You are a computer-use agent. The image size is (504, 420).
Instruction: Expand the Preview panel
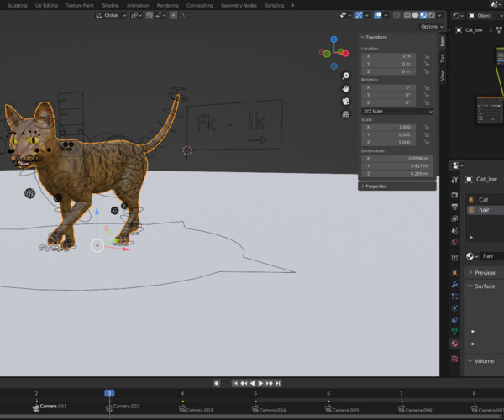tap(485, 273)
